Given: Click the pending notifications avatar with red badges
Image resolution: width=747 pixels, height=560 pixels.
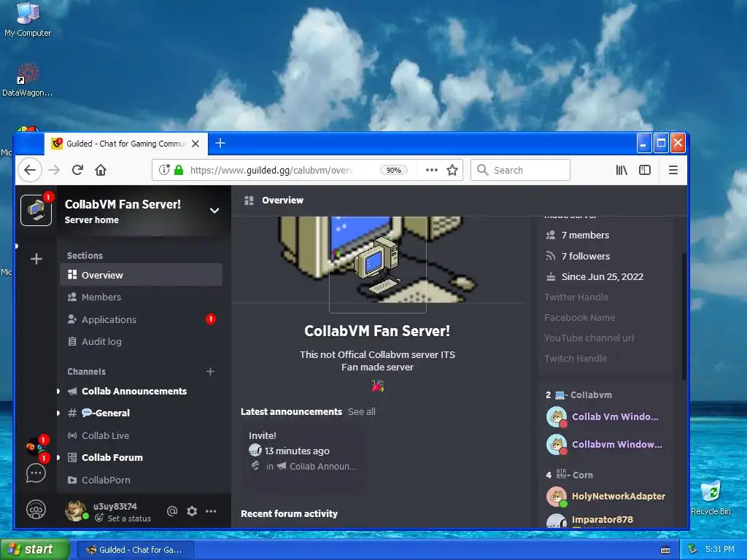Looking at the screenshot, I should pos(36,447).
